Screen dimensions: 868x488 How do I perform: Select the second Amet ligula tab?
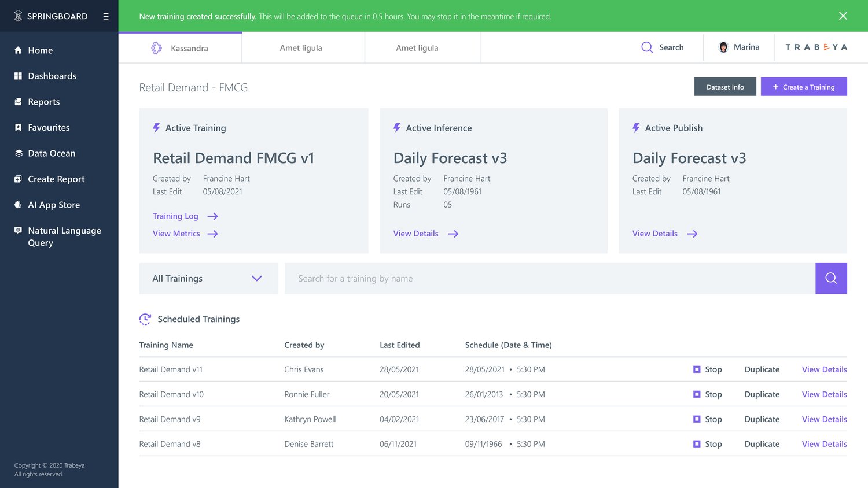[x=417, y=48]
